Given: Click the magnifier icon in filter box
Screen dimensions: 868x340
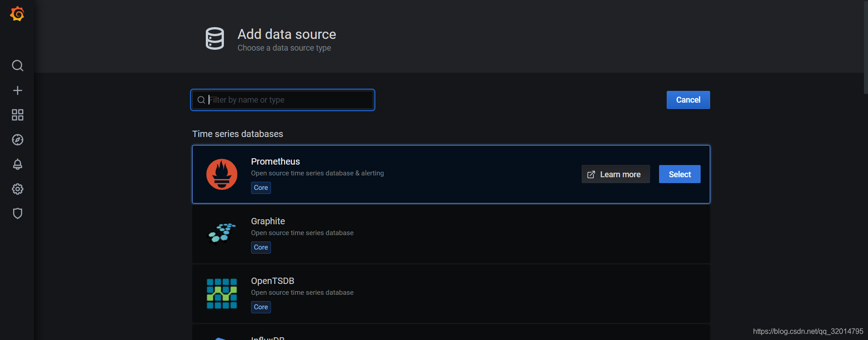Looking at the screenshot, I should (201, 100).
